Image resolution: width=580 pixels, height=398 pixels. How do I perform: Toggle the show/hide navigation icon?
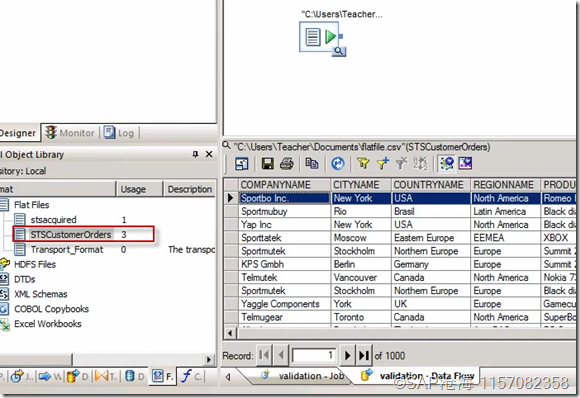click(446, 163)
